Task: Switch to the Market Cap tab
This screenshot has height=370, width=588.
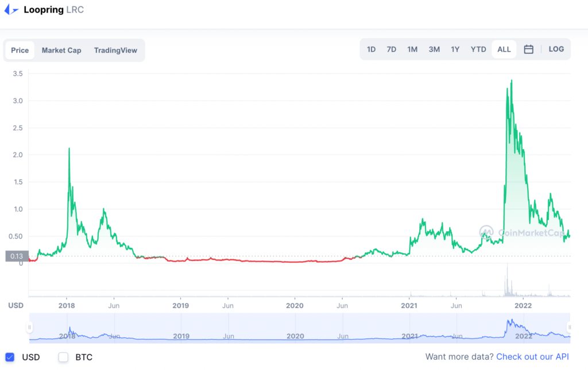Action: [x=61, y=50]
